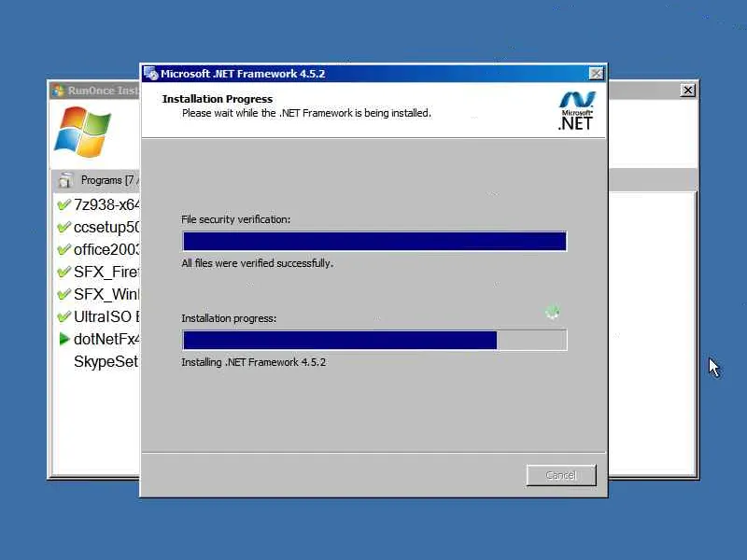
Task: Click the Cancel button in the .NET installer
Action: tap(561, 475)
